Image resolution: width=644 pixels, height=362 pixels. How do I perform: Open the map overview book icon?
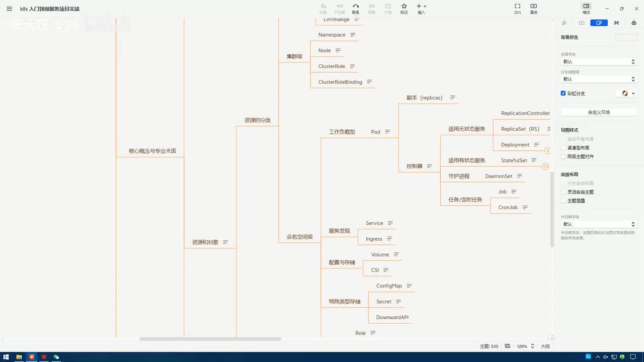point(508,346)
